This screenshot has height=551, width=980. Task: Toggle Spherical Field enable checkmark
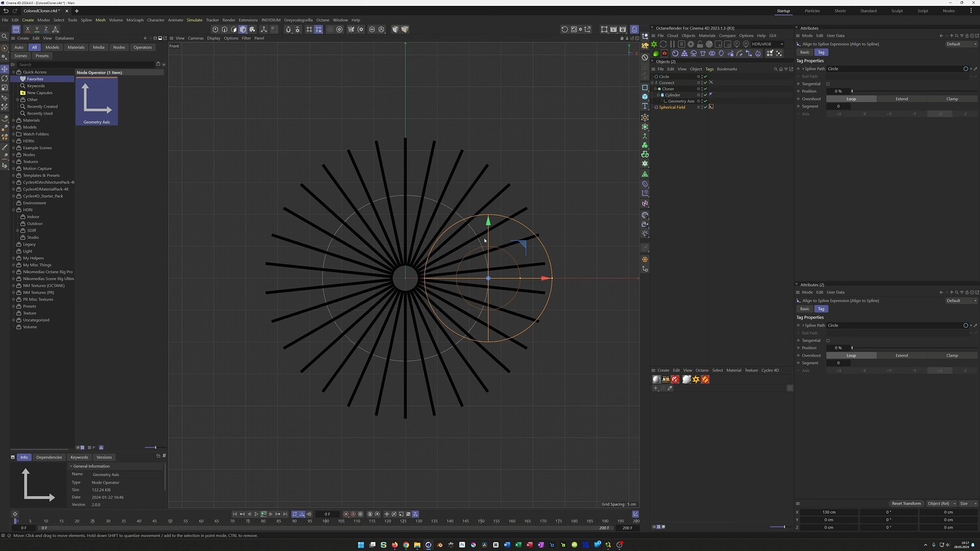pos(706,107)
